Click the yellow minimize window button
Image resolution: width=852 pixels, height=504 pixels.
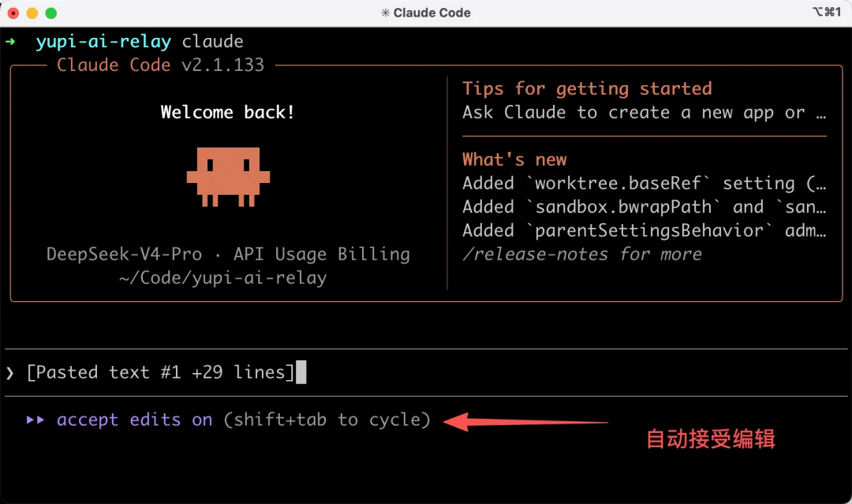point(32,13)
